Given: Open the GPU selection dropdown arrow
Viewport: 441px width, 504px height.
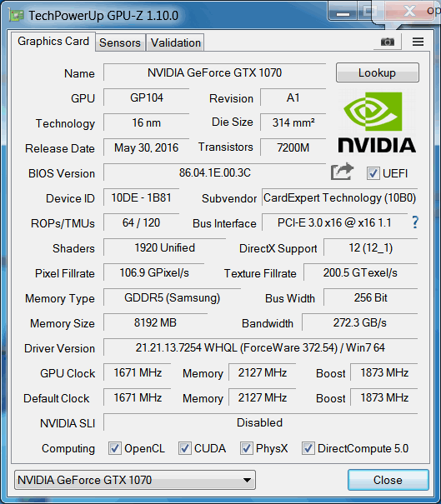Looking at the screenshot, I should coord(247,480).
